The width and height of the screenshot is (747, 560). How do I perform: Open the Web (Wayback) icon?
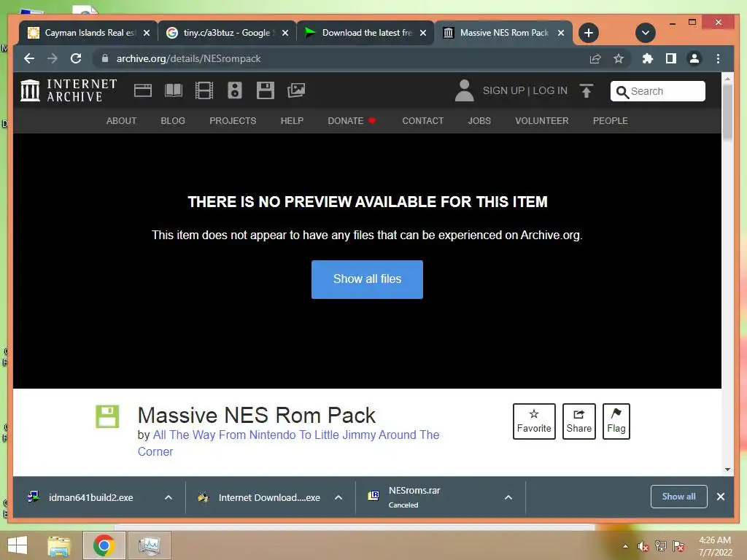[x=143, y=90]
